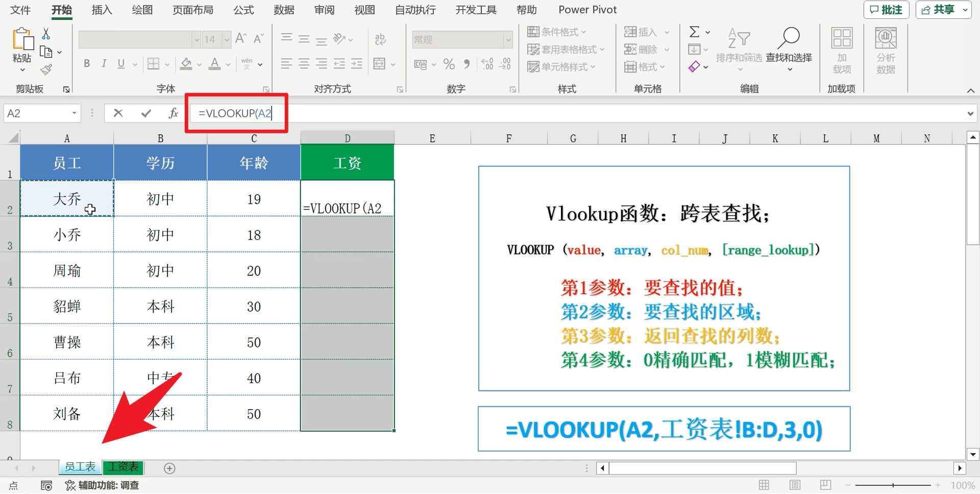Toggle Bold formatting

pyautogui.click(x=87, y=64)
